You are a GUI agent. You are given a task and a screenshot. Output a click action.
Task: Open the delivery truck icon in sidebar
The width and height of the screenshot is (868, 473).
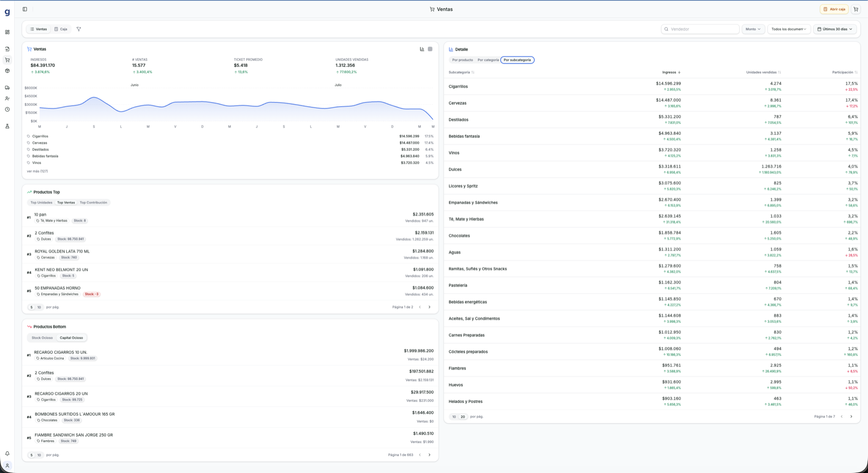pos(7,87)
